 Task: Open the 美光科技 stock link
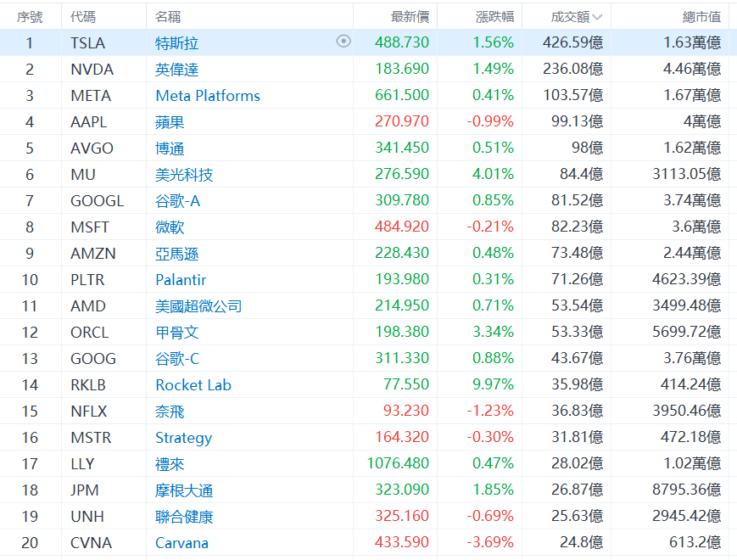coord(184,175)
